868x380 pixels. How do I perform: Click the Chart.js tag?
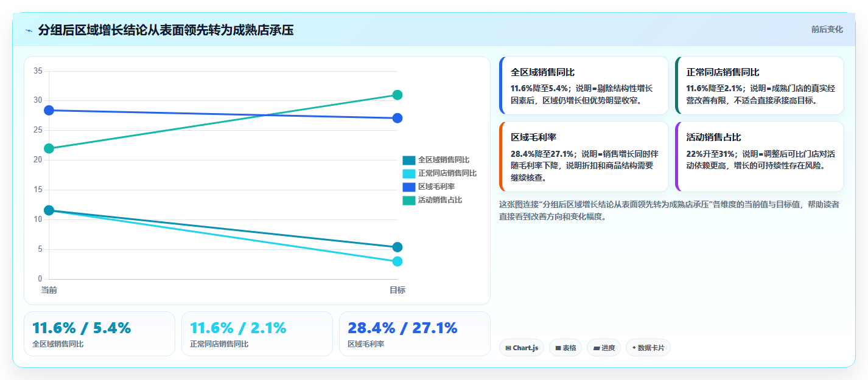[x=522, y=348]
